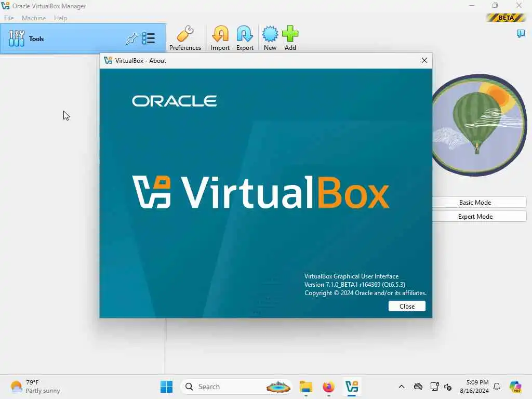Open the weather widget showing 79°F

[x=35, y=387]
